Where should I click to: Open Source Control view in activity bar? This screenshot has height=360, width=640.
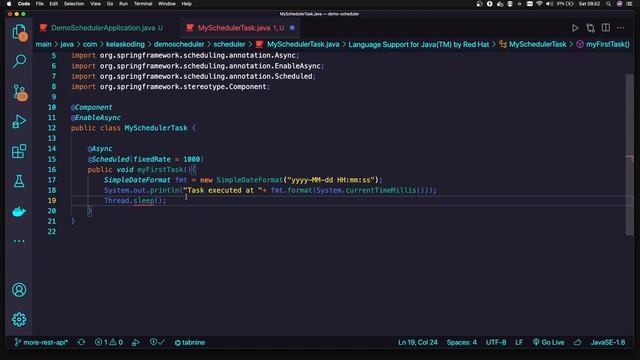[x=19, y=92]
